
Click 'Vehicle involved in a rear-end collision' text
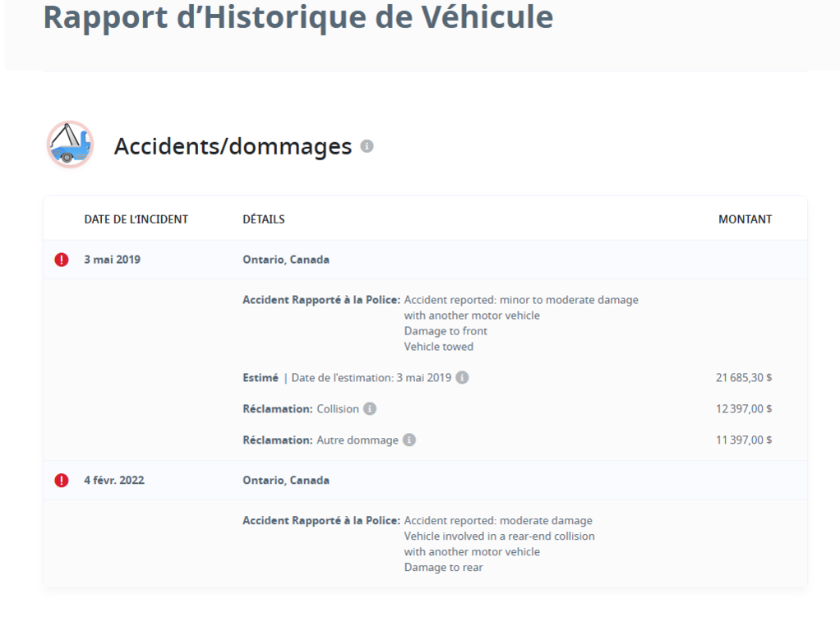(499, 537)
